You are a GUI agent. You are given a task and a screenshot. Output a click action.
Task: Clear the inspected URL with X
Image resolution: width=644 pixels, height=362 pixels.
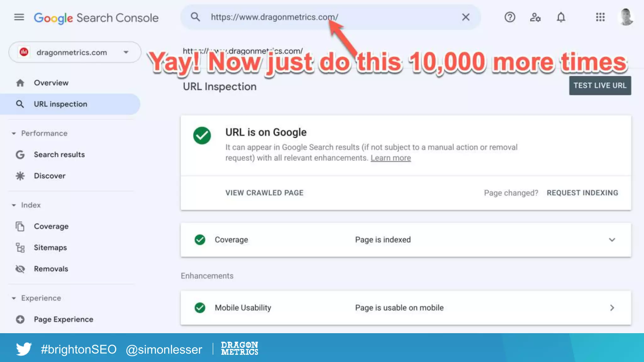466,17
